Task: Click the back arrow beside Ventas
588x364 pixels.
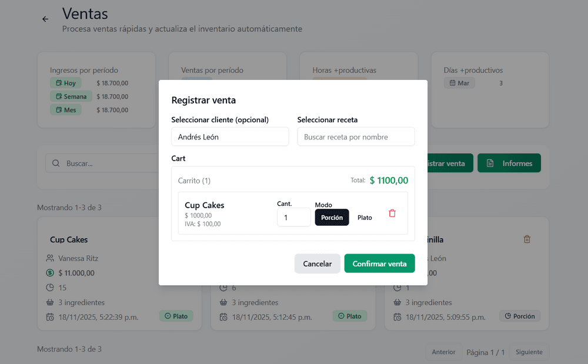Action: tap(45, 19)
